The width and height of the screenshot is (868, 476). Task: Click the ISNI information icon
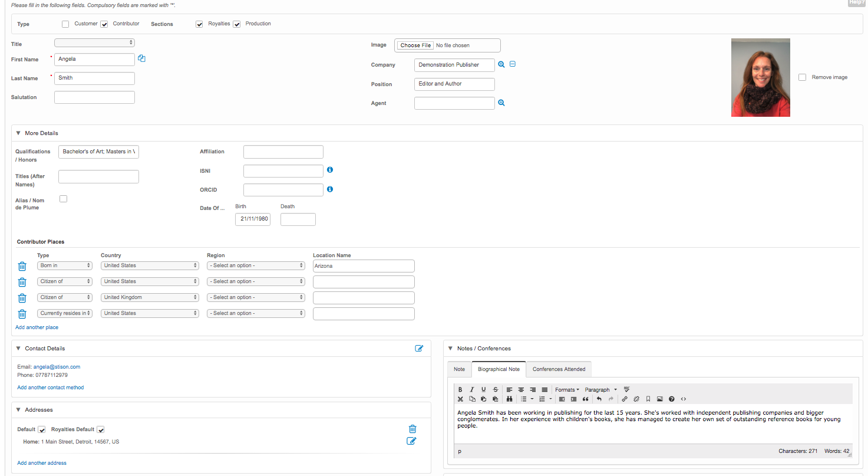click(x=330, y=170)
